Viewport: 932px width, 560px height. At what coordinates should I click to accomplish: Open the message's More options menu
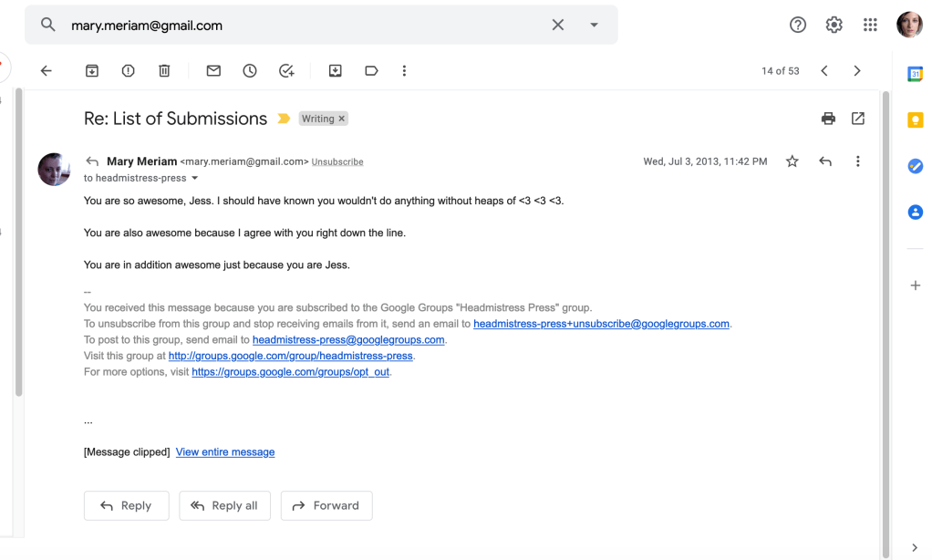click(x=857, y=161)
